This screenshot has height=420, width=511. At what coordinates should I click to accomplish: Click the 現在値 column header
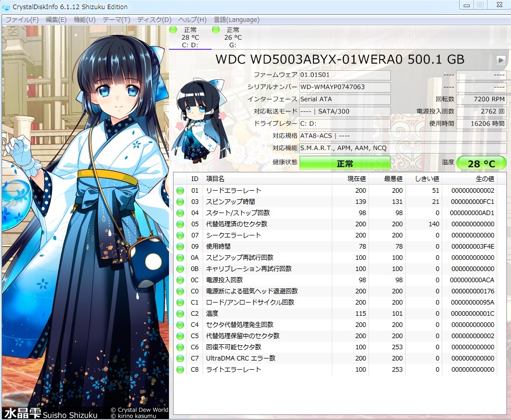350,179
